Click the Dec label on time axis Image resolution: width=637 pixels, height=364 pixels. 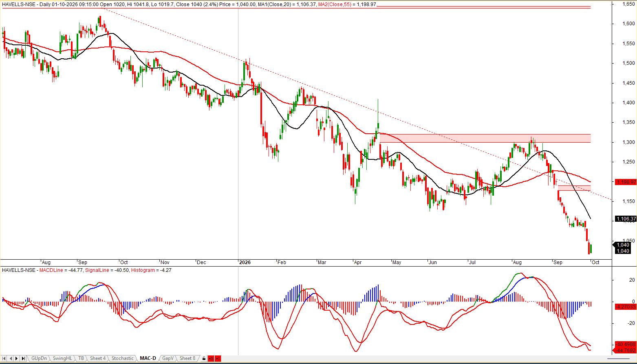click(x=202, y=263)
